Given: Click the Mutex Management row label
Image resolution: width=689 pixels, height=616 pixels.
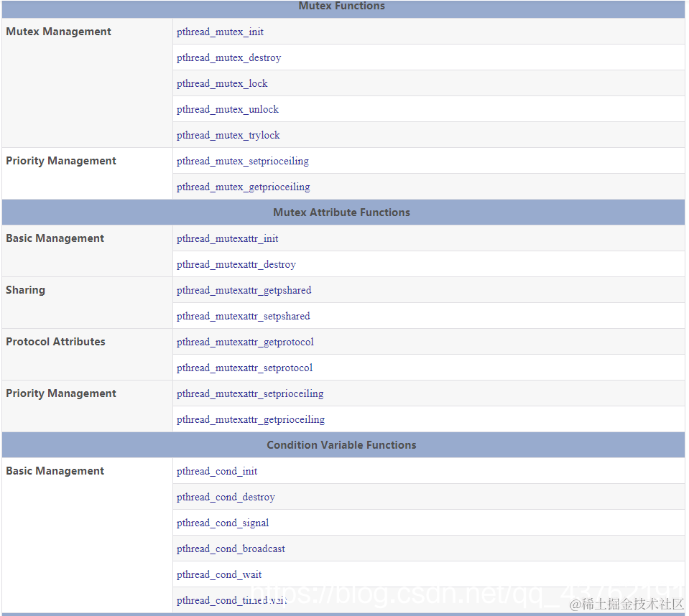Looking at the screenshot, I should 58,32.
